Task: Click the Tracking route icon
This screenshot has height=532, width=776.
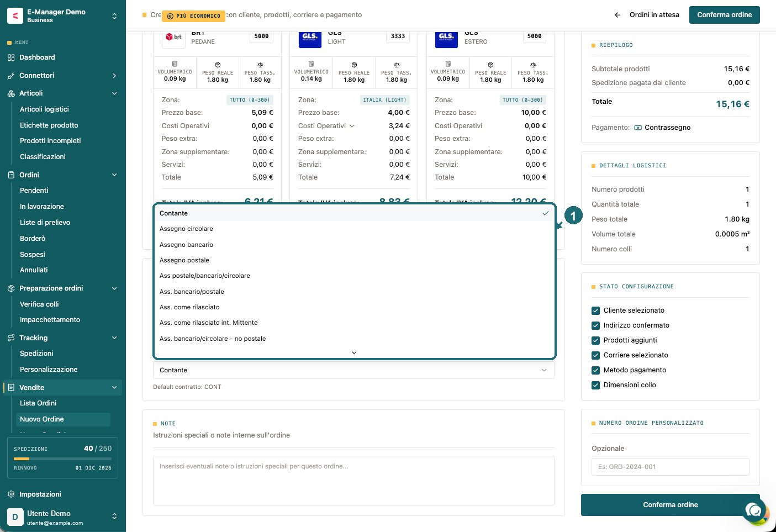Action: pyautogui.click(x=11, y=338)
